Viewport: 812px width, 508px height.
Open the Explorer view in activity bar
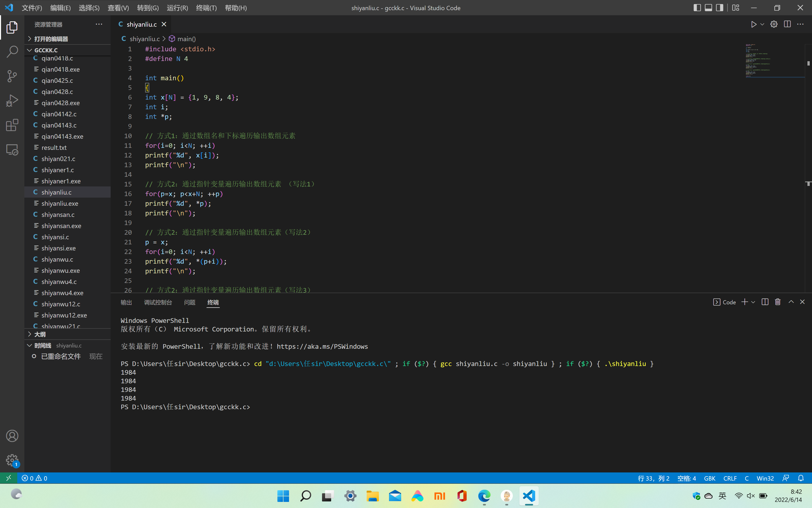[12, 27]
